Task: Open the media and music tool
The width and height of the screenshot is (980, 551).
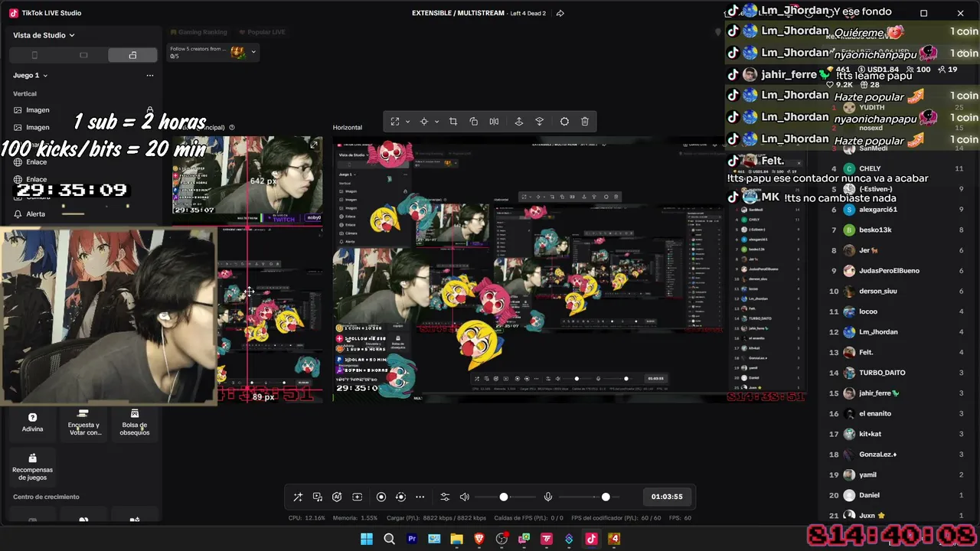Action: click(318, 497)
